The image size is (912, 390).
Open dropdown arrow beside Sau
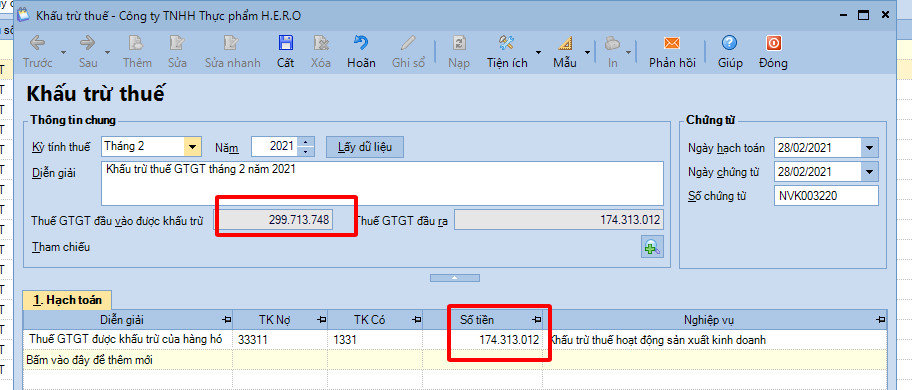[108, 52]
